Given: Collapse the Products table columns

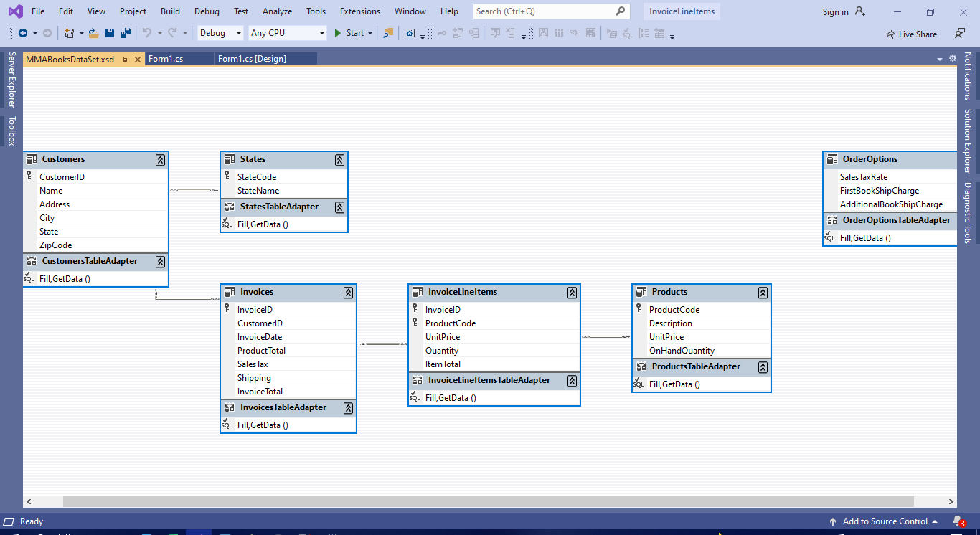Looking at the screenshot, I should [763, 293].
